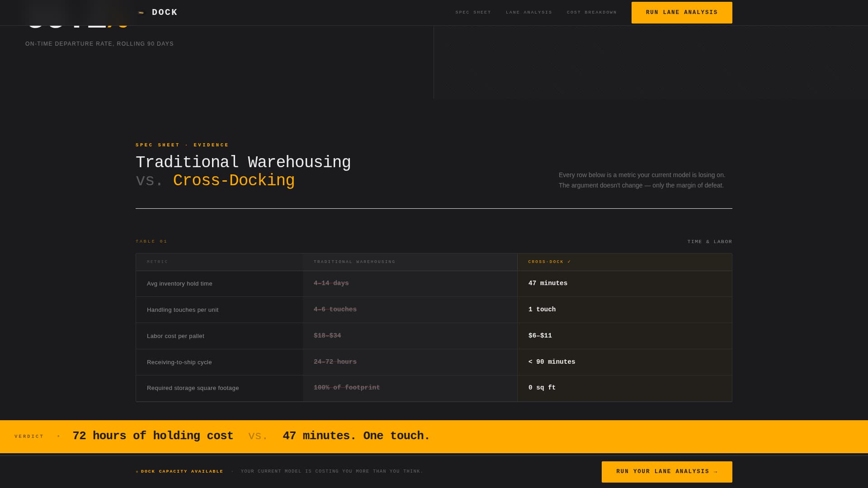Viewport: 868px width, 488px height.
Task: Click the struck-through 100% of footprint value
Action: (x=346, y=388)
